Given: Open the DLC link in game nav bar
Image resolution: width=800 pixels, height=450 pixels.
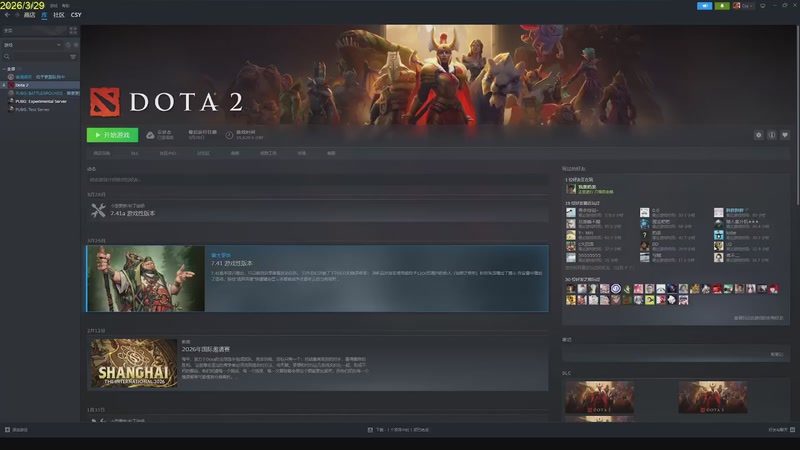Looking at the screenshot, I should pyautogui.click(x=135, y=153).
